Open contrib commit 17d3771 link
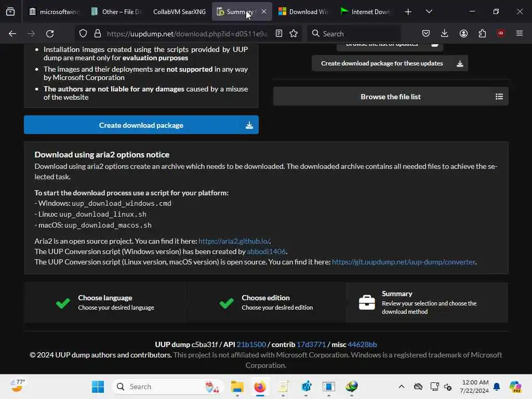The image size is (532, 399). pos(311,344)
